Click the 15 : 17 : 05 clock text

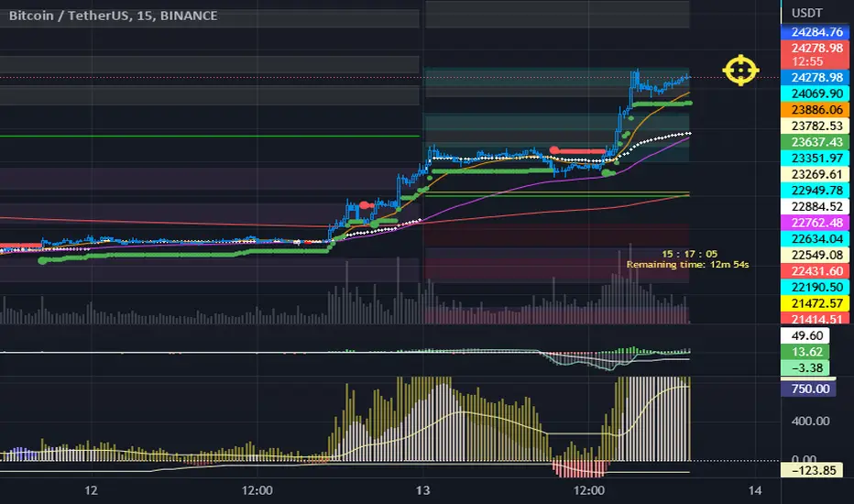tap(689, 254)
